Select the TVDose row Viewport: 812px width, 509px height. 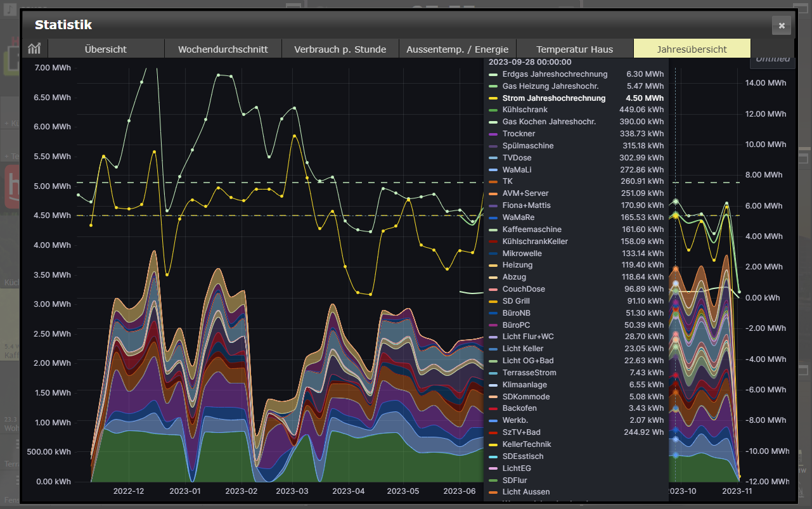pos(576,158)
